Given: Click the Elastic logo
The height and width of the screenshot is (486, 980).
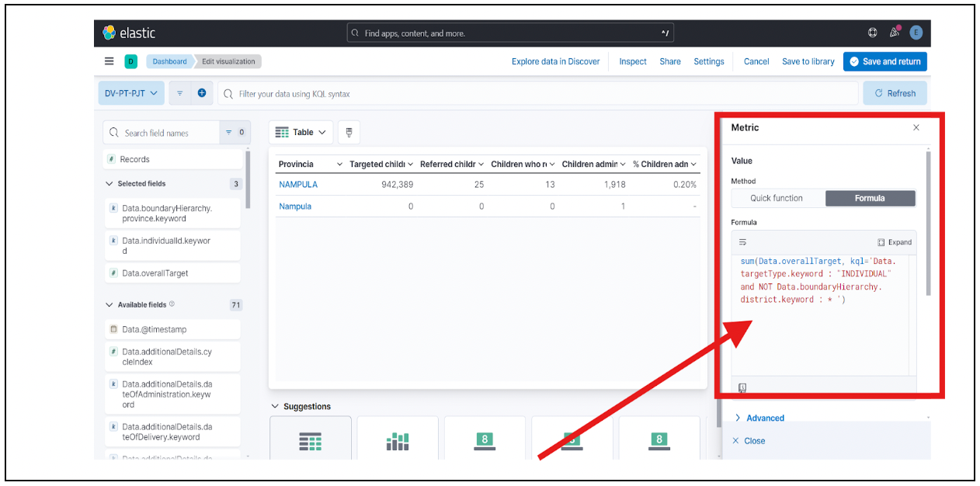Looking at the screenshot, I should point(129,33).
